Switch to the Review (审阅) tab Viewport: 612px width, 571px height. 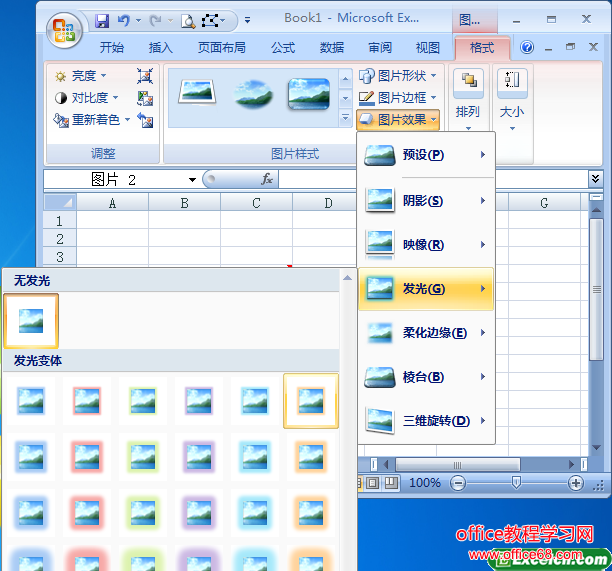coord(380,48)
